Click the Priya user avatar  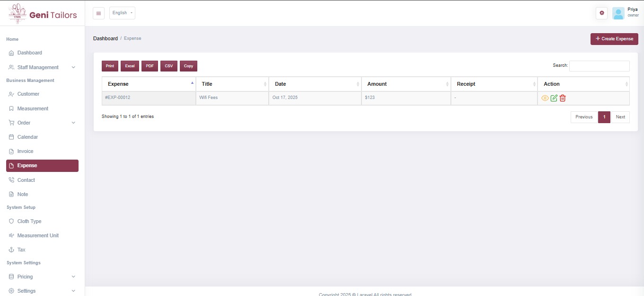618,13
